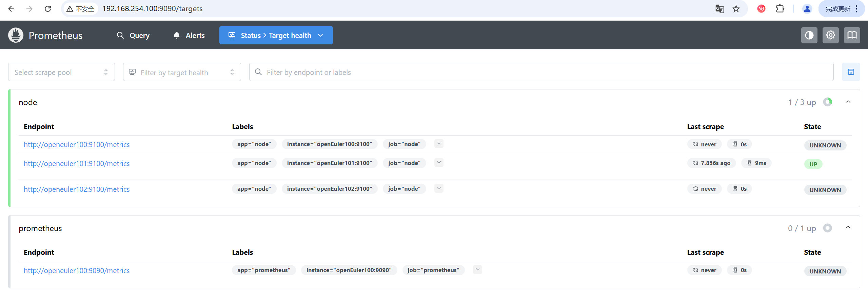Expand labels for openEuler100:9100 row
The width and height of the screenshot is (868, 307).
pyautogui.click(x=439, y=144)
